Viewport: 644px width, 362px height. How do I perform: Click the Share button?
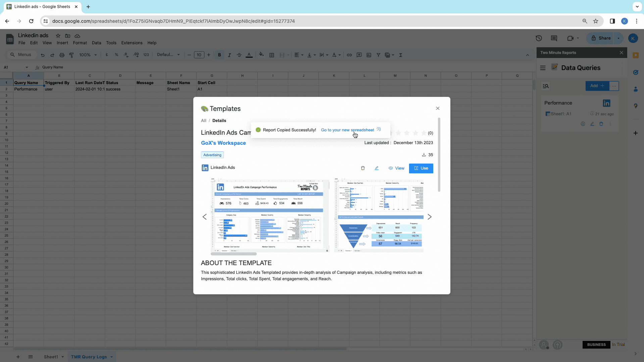tap(601, 38)
